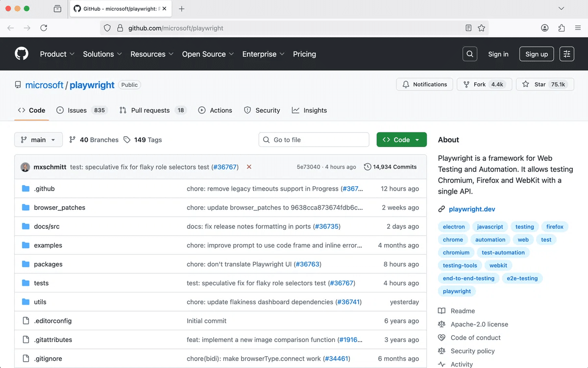Select the Readme book icon in About
The height and width of the screenshot is (368, 588).
pos(441,311)
